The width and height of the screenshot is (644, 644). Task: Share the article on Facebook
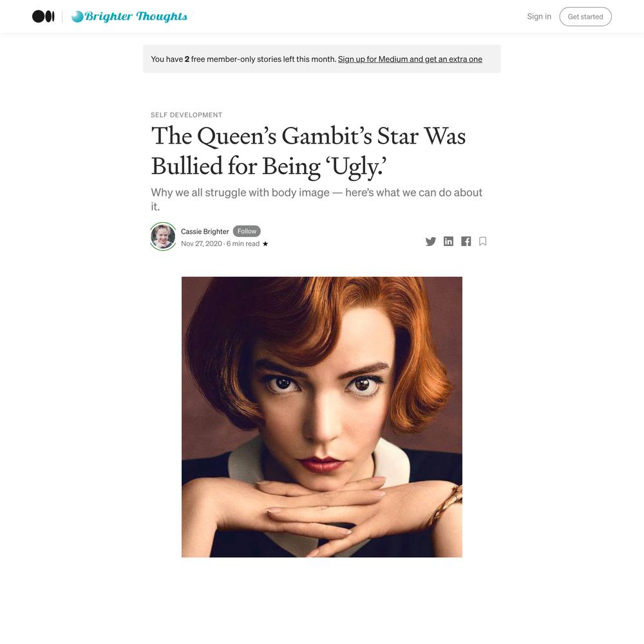(x=466, y=241)
